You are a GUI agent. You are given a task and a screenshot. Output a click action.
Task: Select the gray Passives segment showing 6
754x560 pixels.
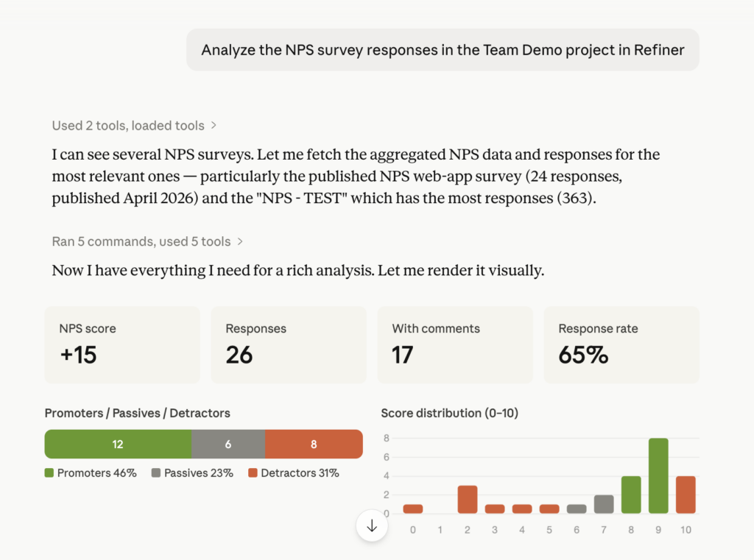coord(228,444)
